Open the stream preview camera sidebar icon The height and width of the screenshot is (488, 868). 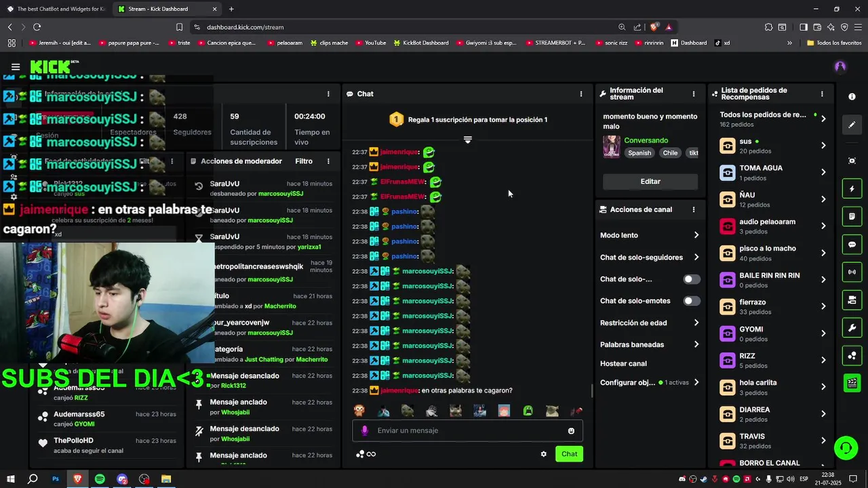852,161
